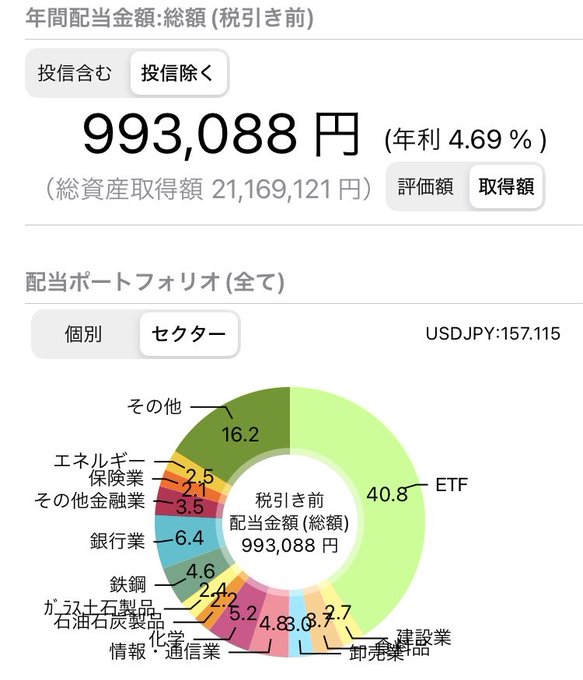583x680 pixels.
Task: Click the 建設業 chart label
Action: click(x=424, y=637)
